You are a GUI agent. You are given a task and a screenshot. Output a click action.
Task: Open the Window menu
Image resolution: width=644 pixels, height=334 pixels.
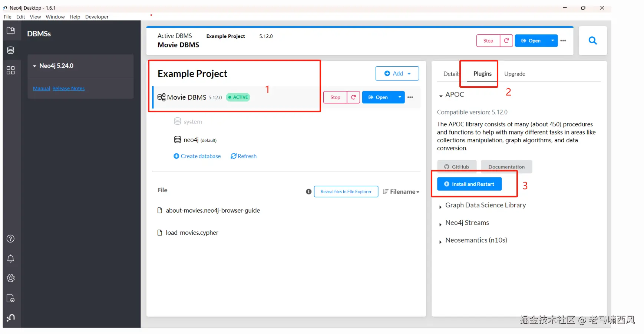tap(55, 17)
